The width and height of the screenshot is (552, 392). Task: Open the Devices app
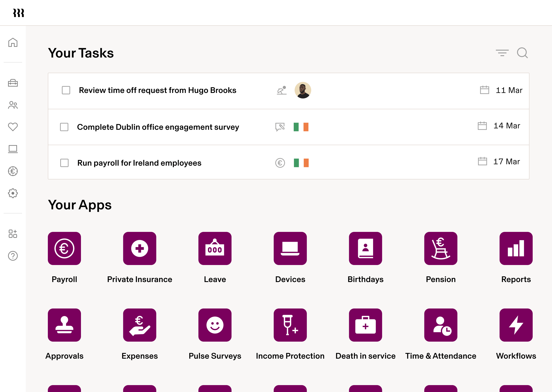(290, 249)
